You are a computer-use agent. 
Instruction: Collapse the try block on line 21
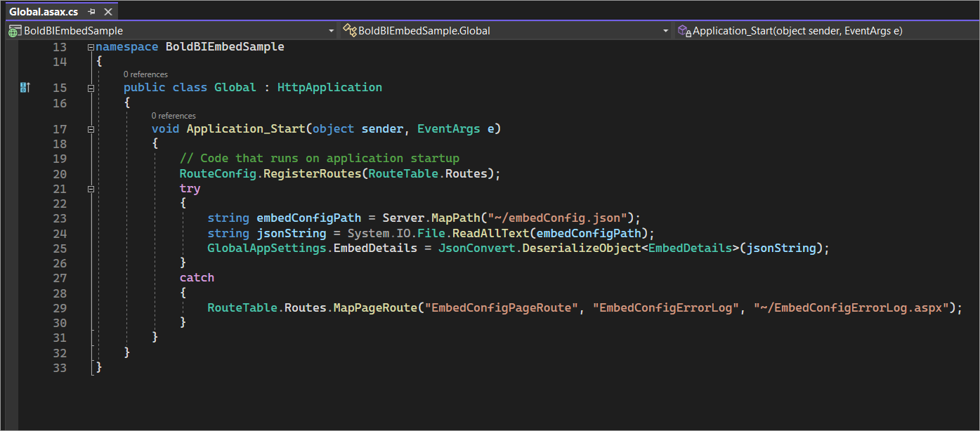tap(90, 188)
